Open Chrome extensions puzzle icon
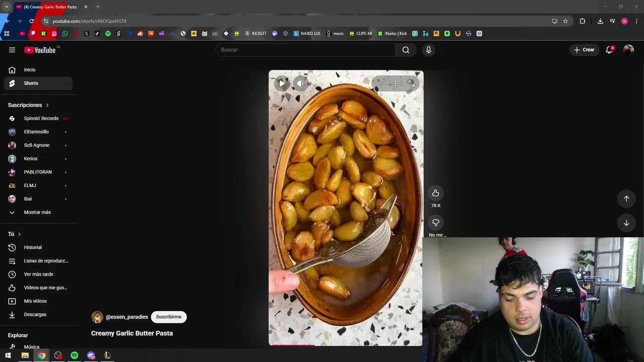The image size is (644, 362). pos(582,21)
